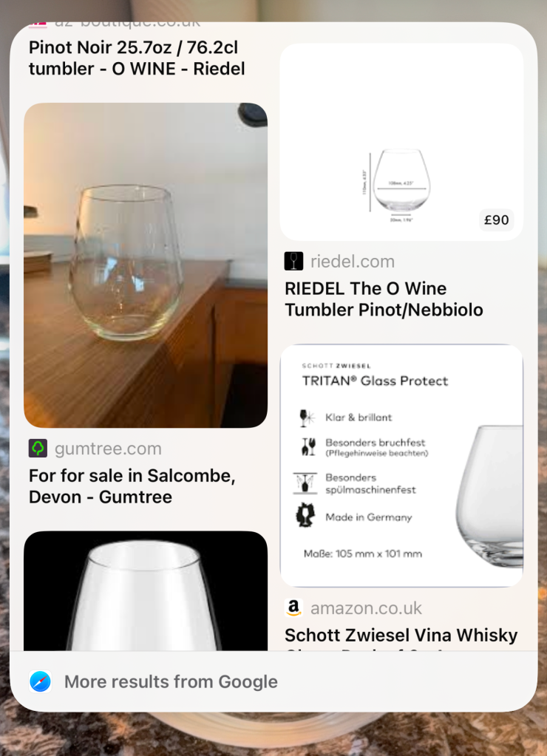Tap the az-boutique favicon at the top
This screenshot has width=547, height=756.
tap(38, 24)
